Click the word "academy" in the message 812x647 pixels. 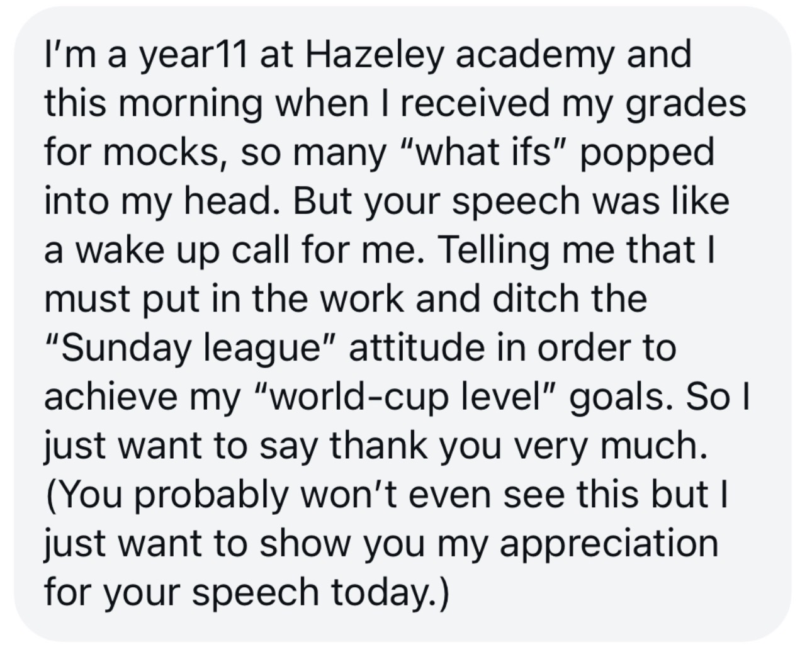(x=534, y=54)
